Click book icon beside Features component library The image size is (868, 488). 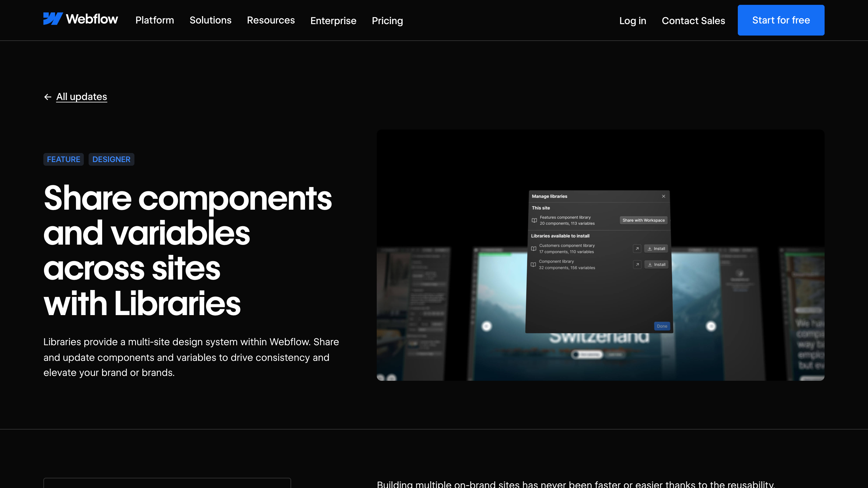click(x=534, y=220)
